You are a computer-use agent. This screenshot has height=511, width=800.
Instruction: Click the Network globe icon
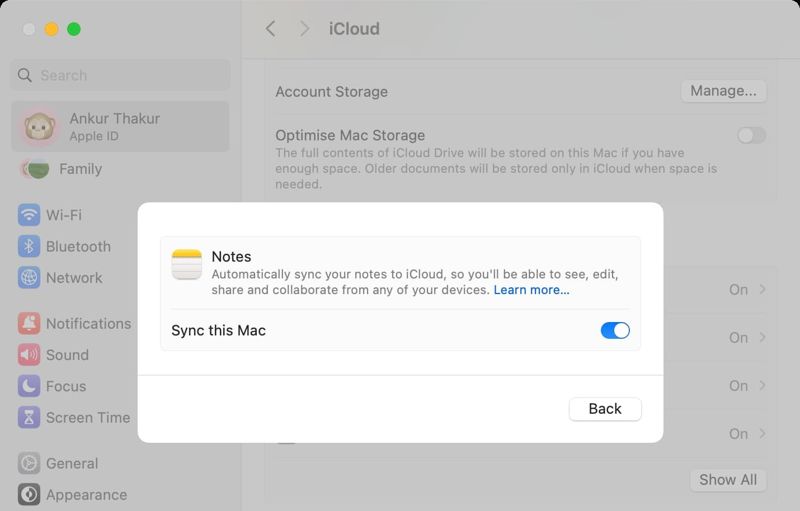pos(29,278)
